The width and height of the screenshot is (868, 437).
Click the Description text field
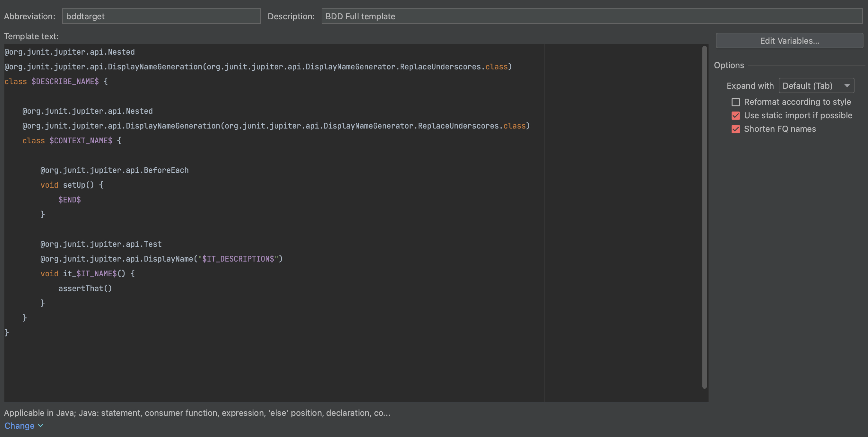591,16
